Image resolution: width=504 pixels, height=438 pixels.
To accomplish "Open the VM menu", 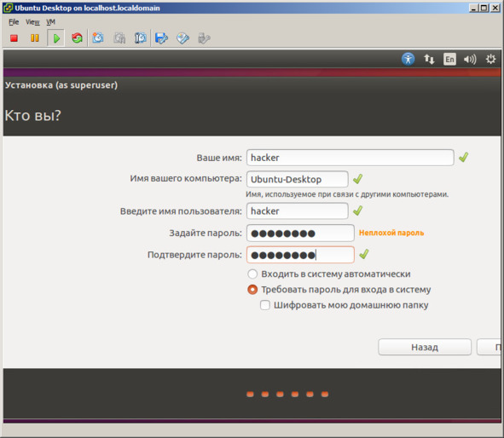I will (x=51, y=22).
